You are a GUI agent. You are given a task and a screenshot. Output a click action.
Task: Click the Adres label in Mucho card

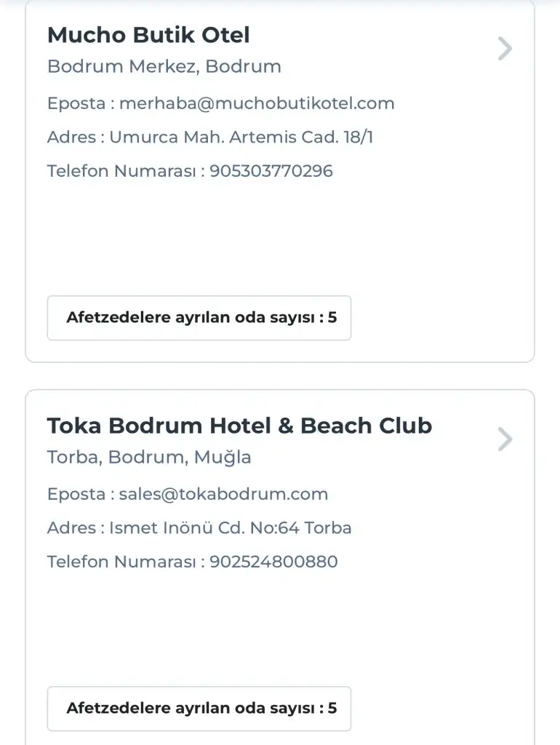coord(71,137)
